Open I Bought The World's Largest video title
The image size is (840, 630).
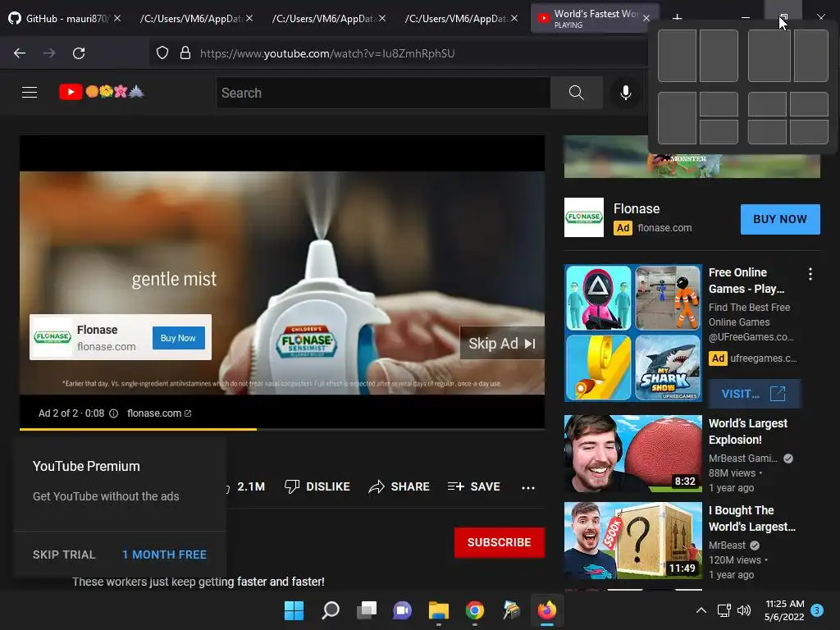coord(752,518)
